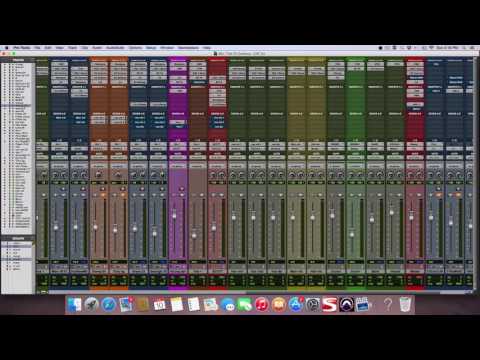Image resolution: width=480 pixels, height=360 pixels.
Task: Open the Pro Tools application menu
Action: (x=21, y=48)
